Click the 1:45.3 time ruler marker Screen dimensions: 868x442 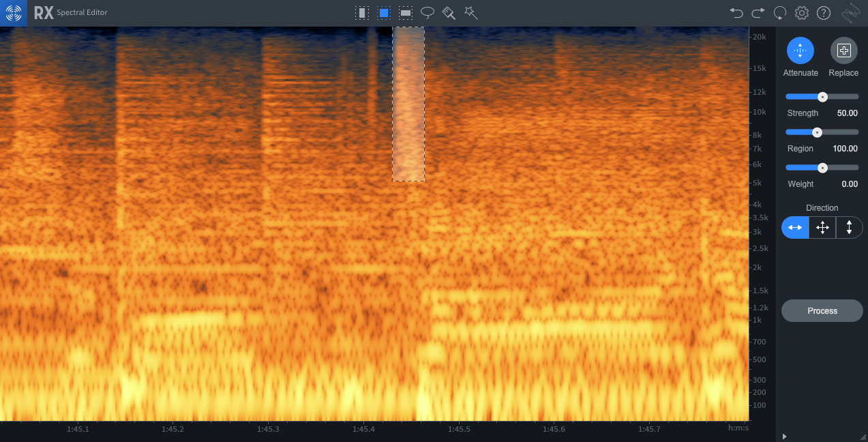pyautogui.click(x=268, y=429)
